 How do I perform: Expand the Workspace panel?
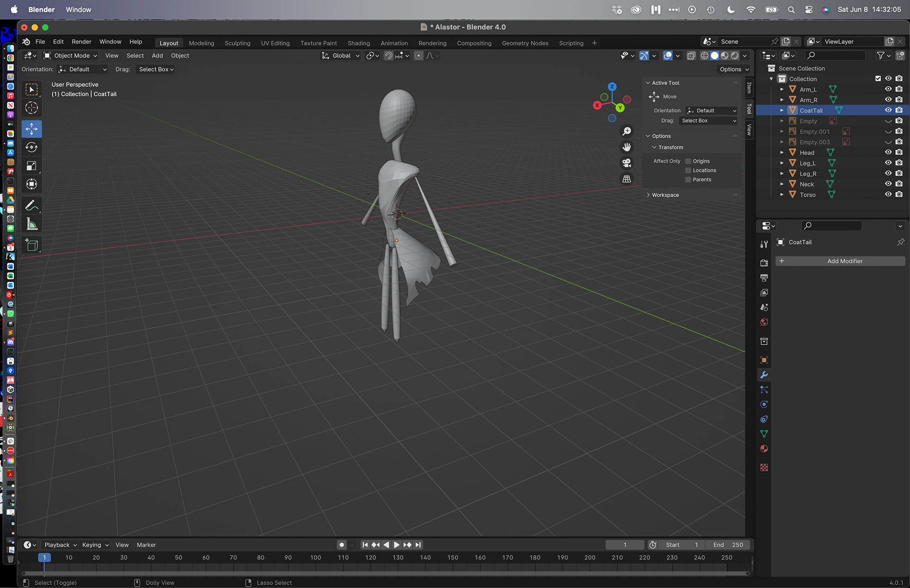[665, 195]
